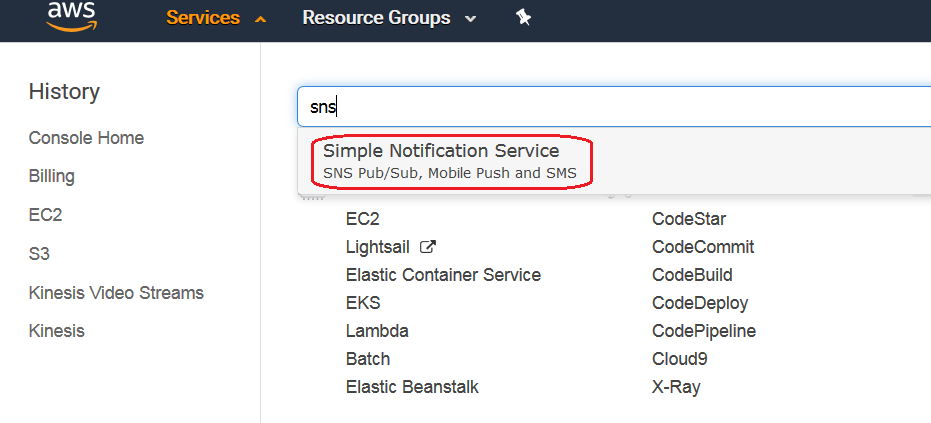The image size is (931, 423).
Task: Open EC2 in the services list
Action: (363, 219)
